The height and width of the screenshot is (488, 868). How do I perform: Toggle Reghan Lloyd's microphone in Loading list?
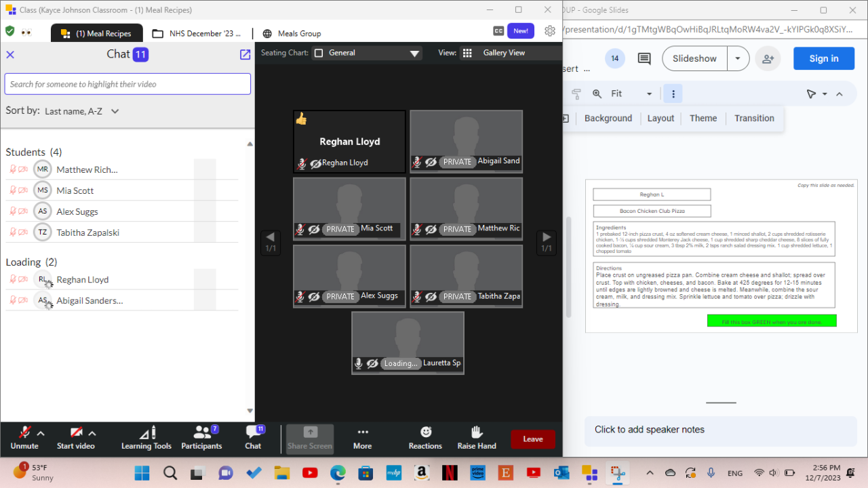point(13,279)
